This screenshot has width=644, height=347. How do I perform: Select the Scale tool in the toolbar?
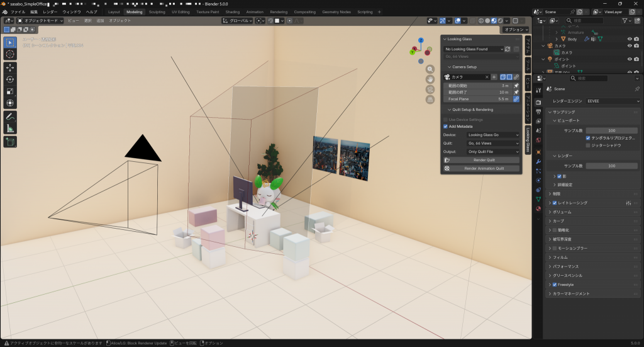pos(10,91)
